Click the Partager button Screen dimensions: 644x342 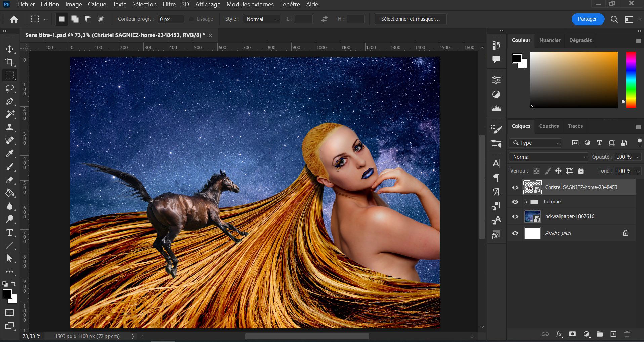[x=588, y=19]
